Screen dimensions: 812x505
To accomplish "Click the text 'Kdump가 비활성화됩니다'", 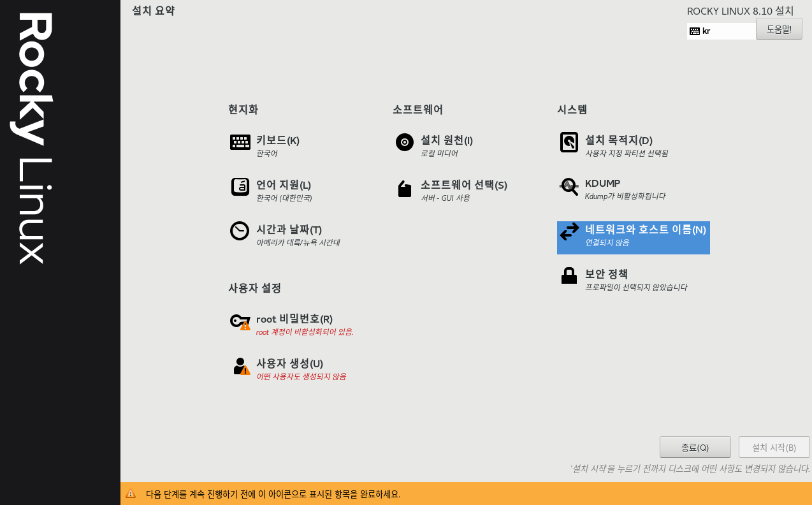I will (625, 196).
